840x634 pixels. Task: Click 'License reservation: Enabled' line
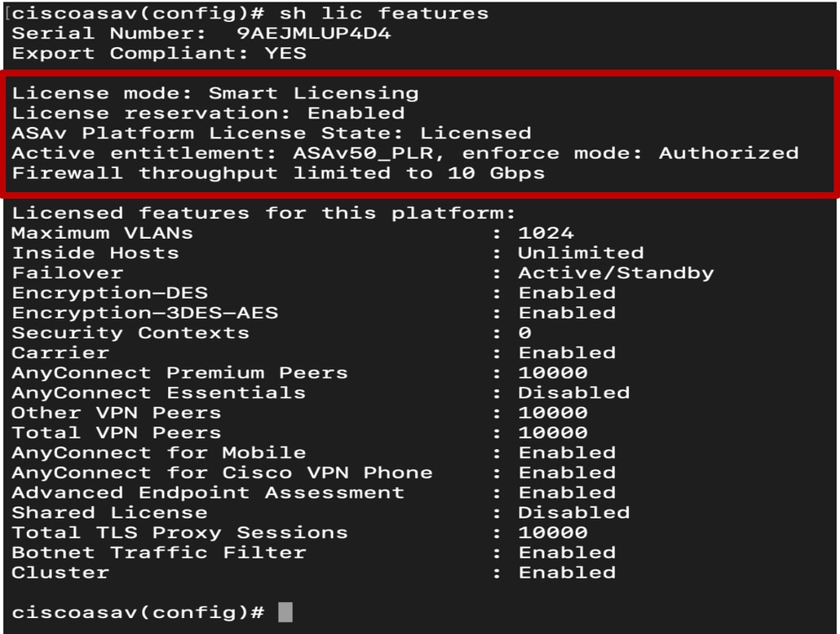(x=209, y=113)
